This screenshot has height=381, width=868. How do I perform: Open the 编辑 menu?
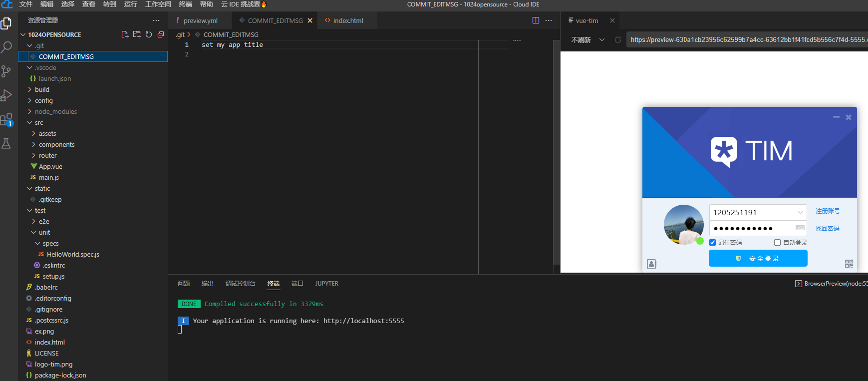46,4
